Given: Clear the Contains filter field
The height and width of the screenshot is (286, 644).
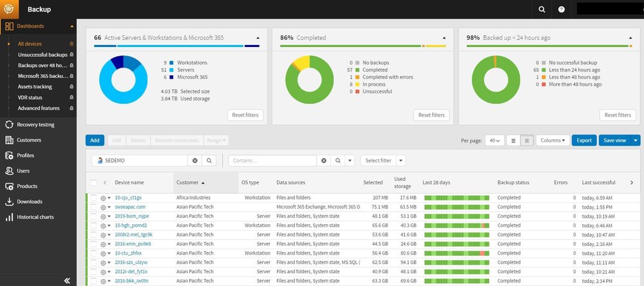Looking at the screenshot, I should click(x=324, y=160).
